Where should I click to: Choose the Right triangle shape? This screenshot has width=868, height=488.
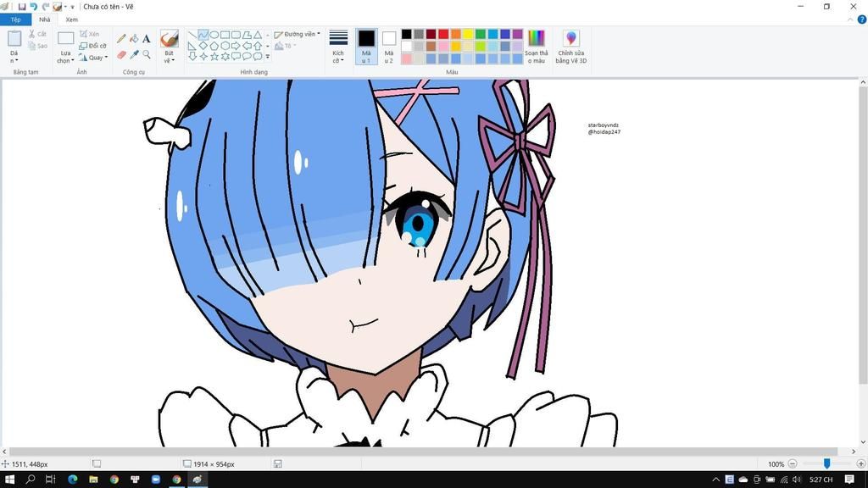point(192,46)
